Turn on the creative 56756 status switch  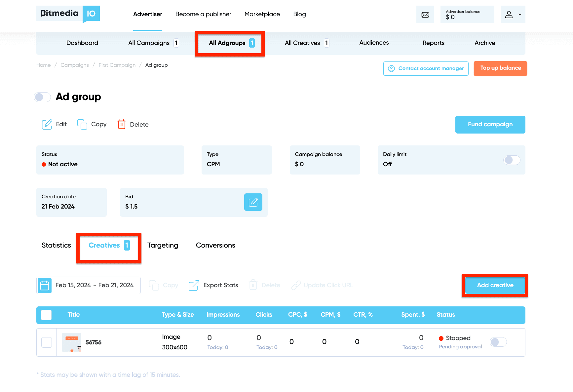coord(498,342)
